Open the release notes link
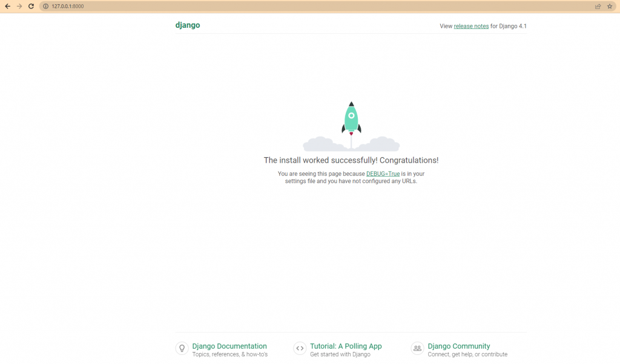This screenshot has height=364, width=620. [471, 26]
